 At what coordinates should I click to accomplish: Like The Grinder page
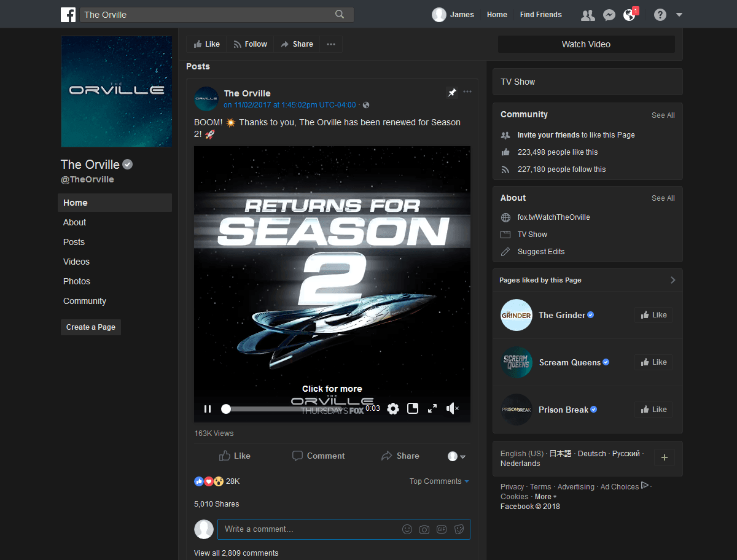pos(653,315)
